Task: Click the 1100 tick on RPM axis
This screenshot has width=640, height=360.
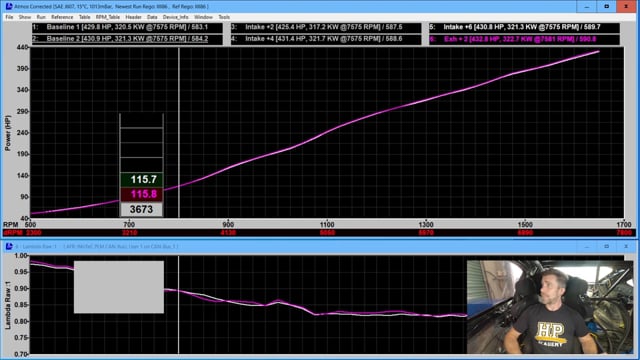Action: pos(327,224)
